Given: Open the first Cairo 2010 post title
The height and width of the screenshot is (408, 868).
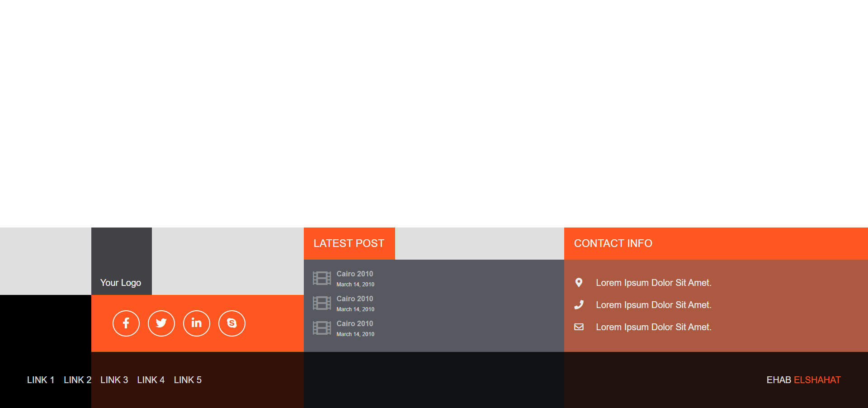Looking at the screenshot, I should [355, 274].
